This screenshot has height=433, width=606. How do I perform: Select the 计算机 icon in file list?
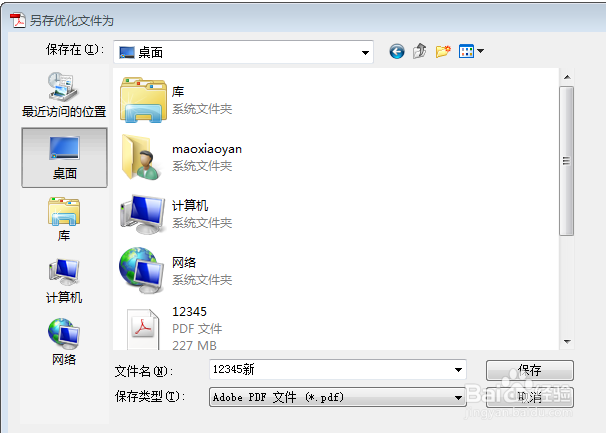tap(142, 214)
